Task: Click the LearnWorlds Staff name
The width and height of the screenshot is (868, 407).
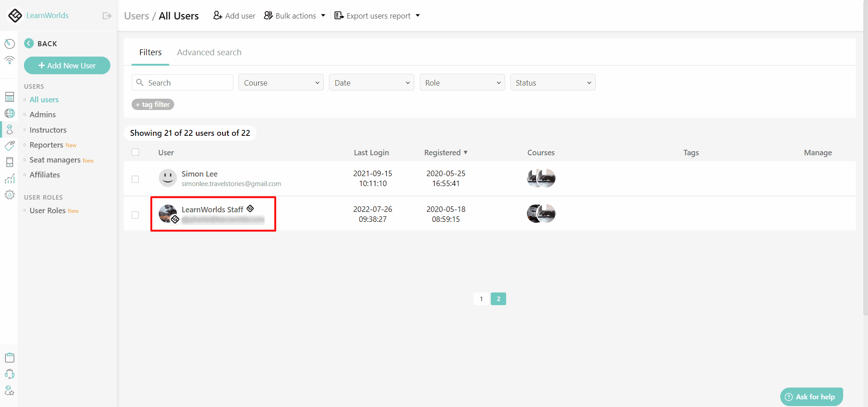Action: pyautogui.click(x=213, y=210)
